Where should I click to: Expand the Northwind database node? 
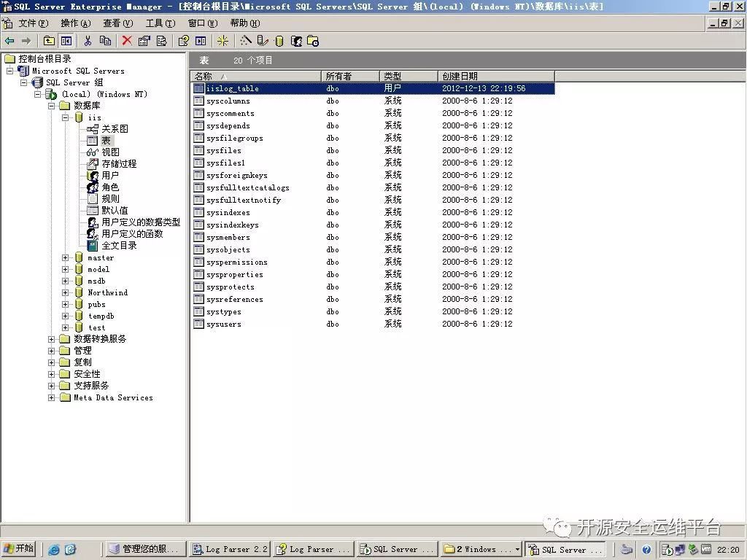pos(65,293)
